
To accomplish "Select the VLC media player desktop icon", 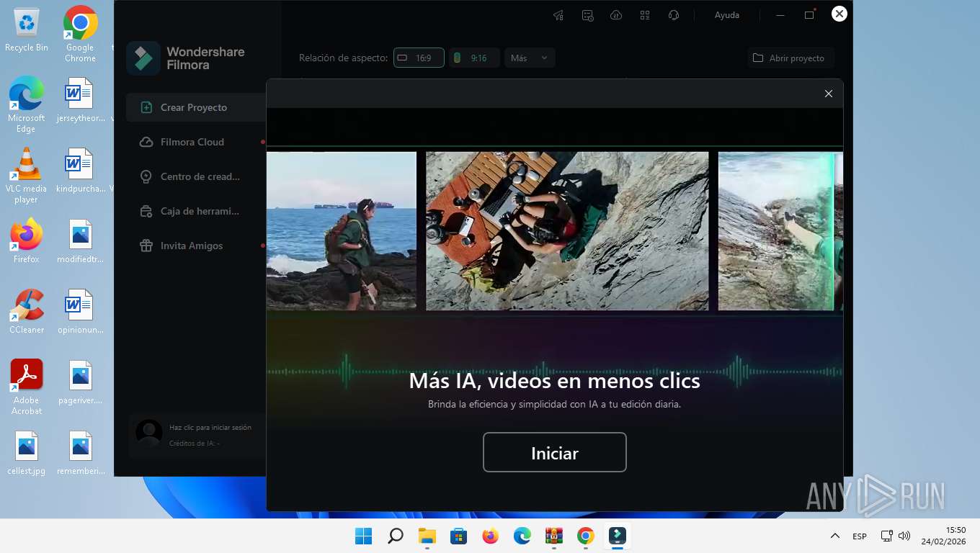I will point(27,175).
